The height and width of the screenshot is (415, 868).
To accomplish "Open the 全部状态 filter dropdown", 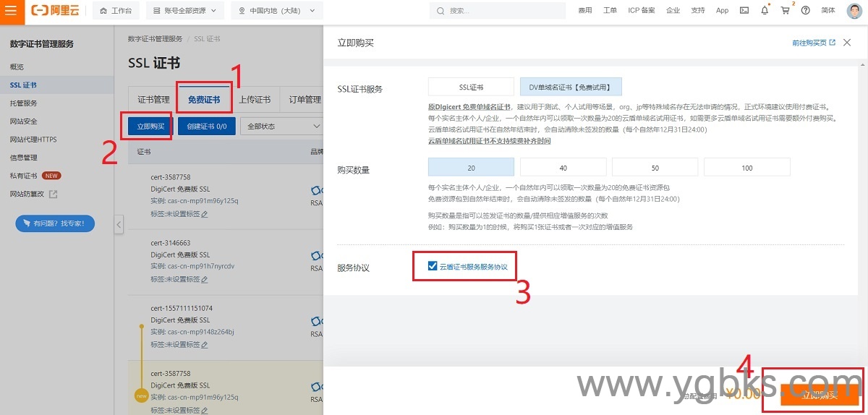I will pyautogui.click(x=281, y=126).
